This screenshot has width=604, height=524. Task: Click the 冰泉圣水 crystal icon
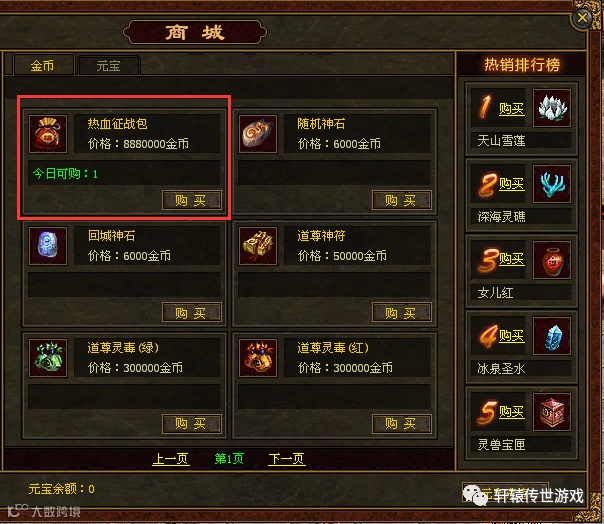click(x=552, y=336)
